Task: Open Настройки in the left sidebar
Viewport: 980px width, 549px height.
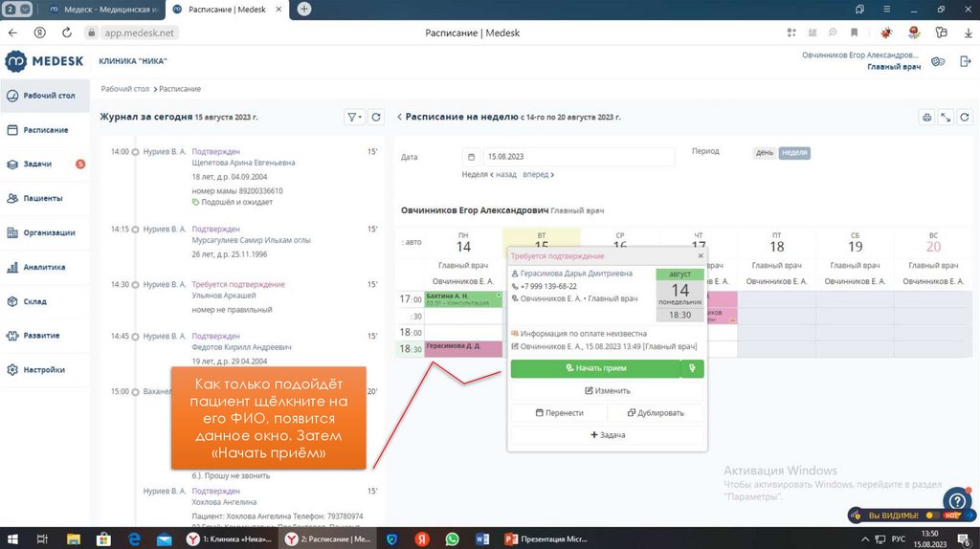Action: 44,369
